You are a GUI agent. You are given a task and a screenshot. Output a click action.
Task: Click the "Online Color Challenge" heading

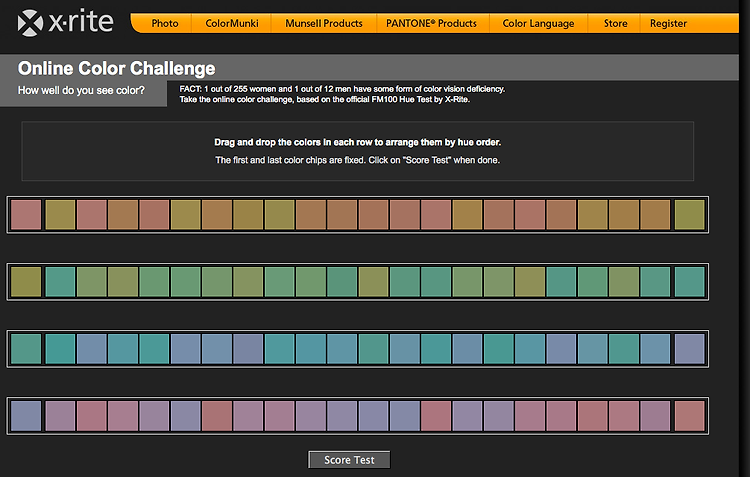116,68
